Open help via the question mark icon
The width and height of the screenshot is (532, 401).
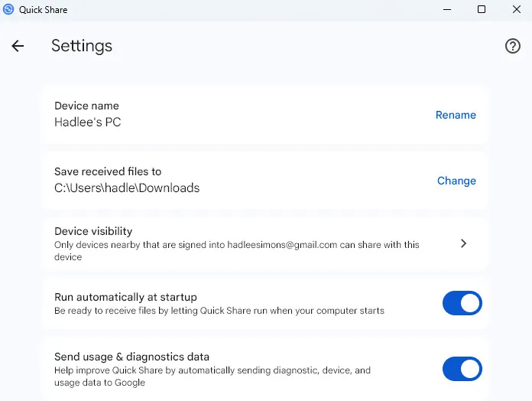click(513, 46)
